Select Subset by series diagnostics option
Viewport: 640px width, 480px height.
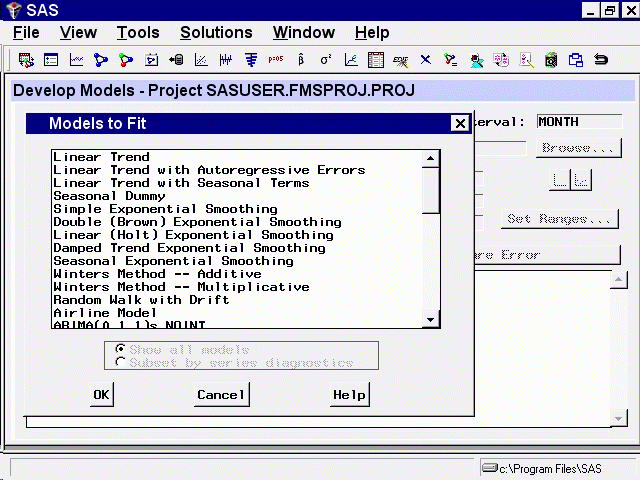pyautogui.click(x=121, y=363)
